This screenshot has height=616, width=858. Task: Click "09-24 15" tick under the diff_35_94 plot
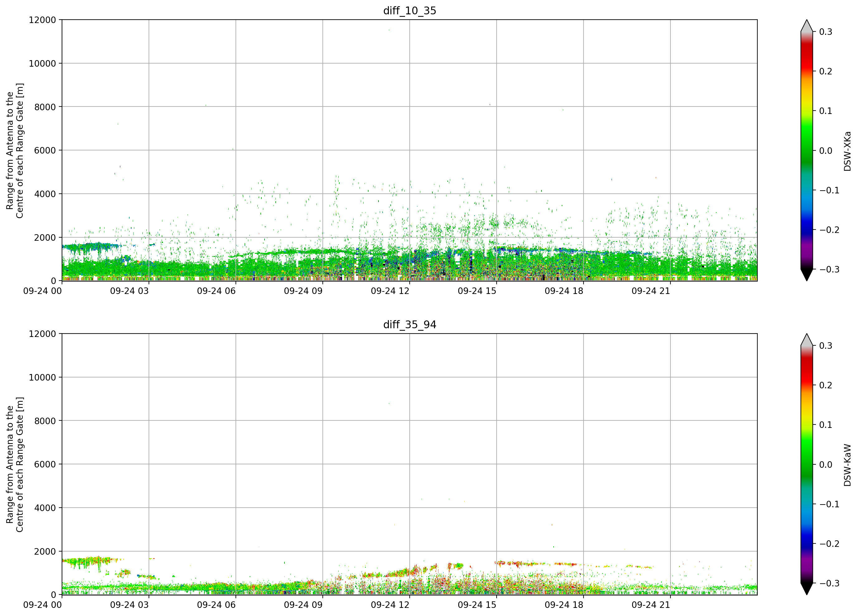(x=477, y=605)
